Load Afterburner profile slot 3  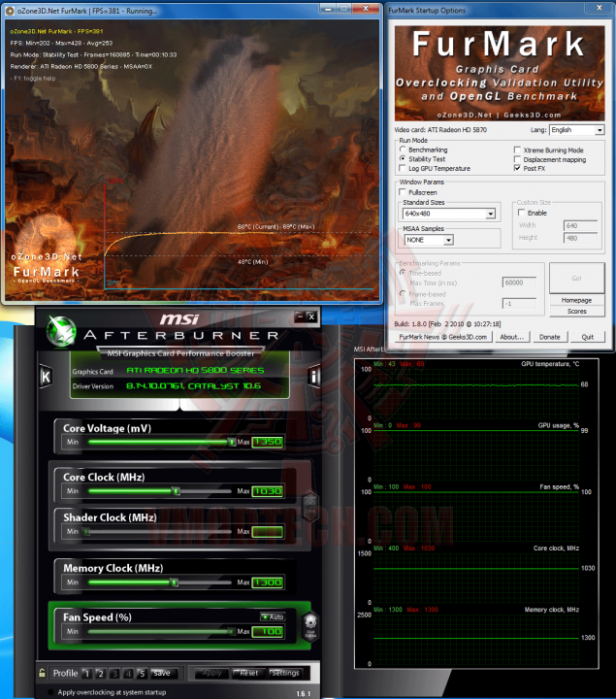(x=114, y=673)
